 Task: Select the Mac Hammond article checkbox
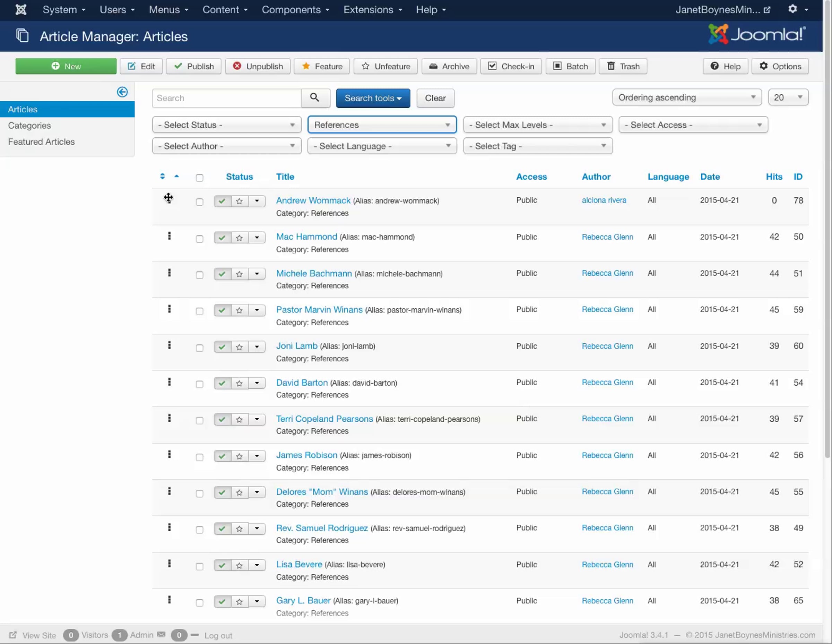tap(200, 239)
